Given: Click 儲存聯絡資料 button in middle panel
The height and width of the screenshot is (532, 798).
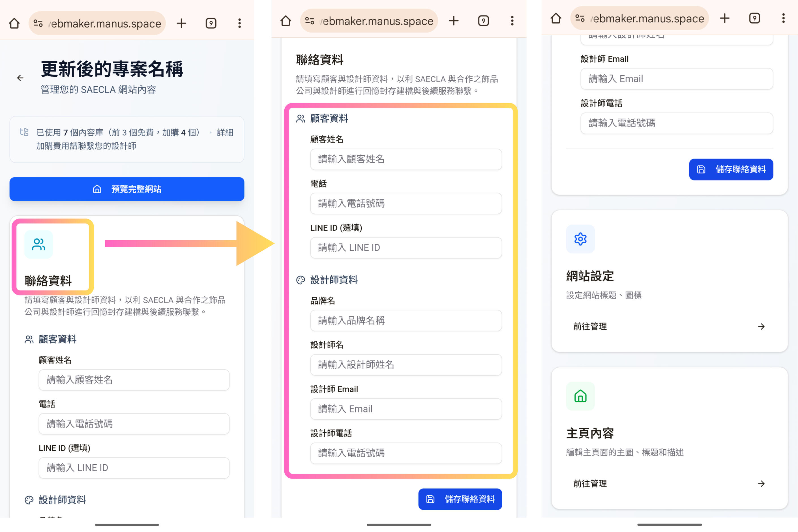Looking at the screenshot, I should pos(460,499).
